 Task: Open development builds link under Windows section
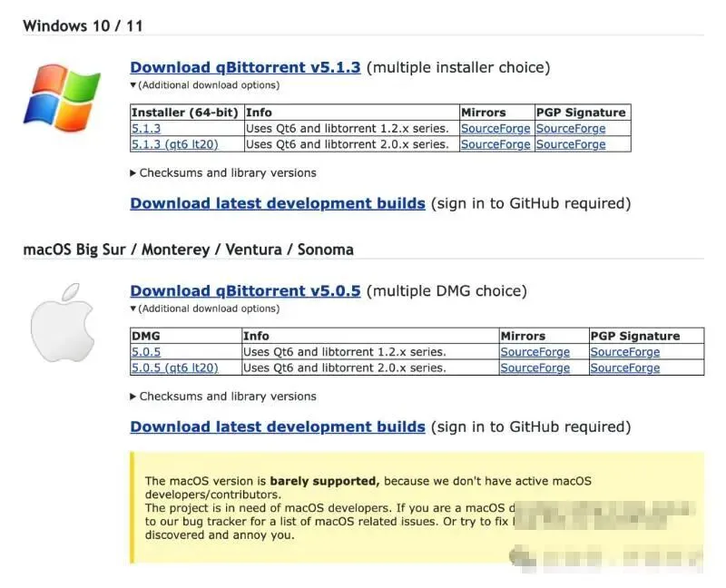[278, 204]
